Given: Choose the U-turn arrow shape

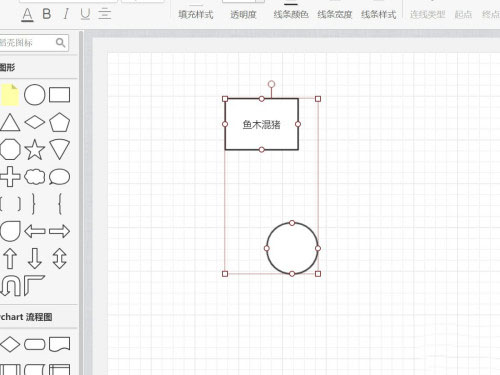Looking at the screenshot, I should (11, 286).
